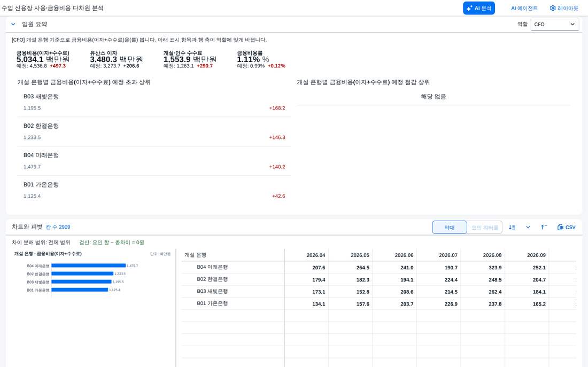Select B03 새빛은행 pivot table row label

[212, 291]
